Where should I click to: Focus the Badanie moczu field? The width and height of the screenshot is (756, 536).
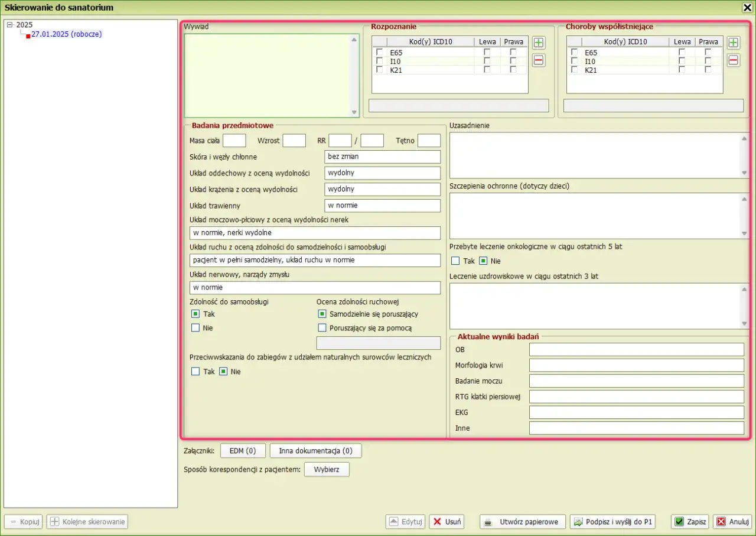point(637,381)
